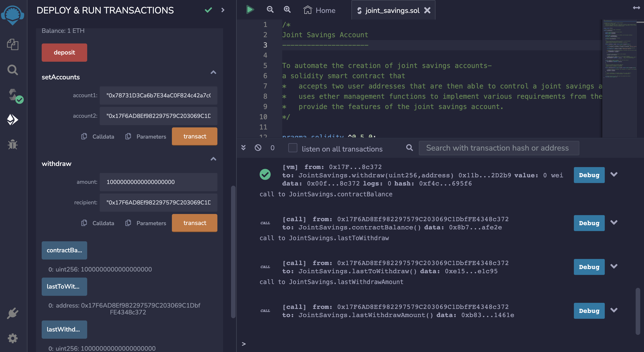Collapse the withdraw function panel

(x=213, y=159)
